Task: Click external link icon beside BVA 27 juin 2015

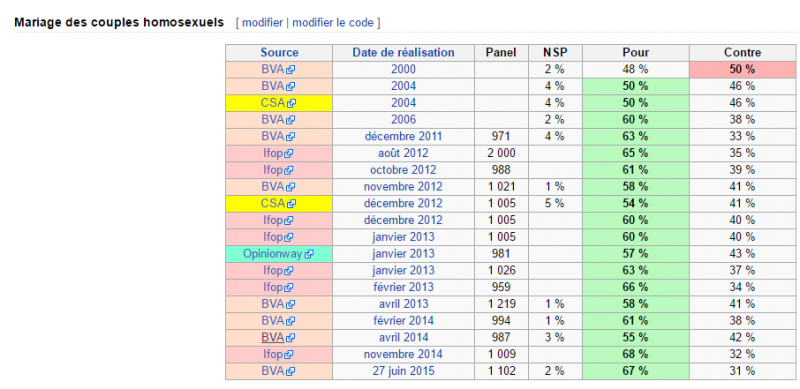Action: (x=291, y=372)
